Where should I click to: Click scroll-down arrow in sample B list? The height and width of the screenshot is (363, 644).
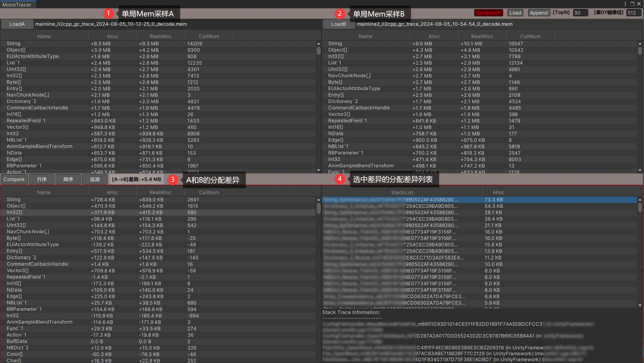tap(640, 170)
